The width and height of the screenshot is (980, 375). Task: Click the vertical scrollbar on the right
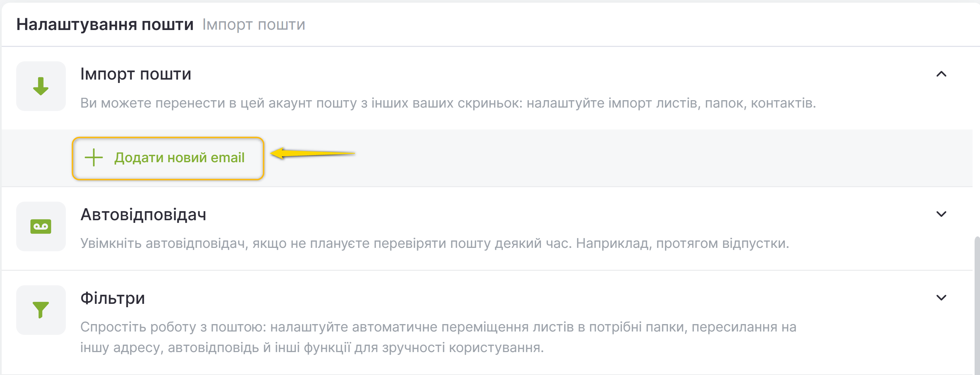coord(976,304)
